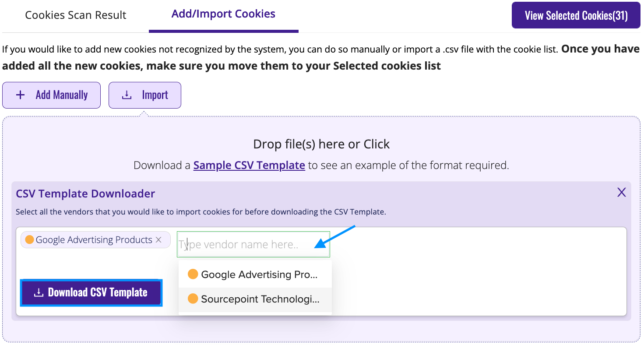Click the orange dot beside Sourcepoint Technologies option

click(193, 299)
